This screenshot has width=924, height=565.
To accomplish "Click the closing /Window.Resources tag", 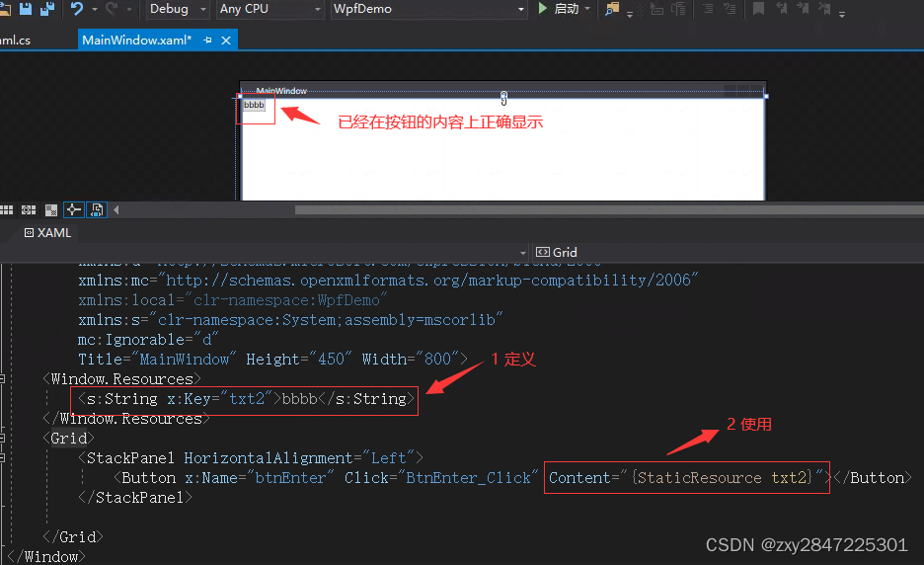I will click(126, 419).
